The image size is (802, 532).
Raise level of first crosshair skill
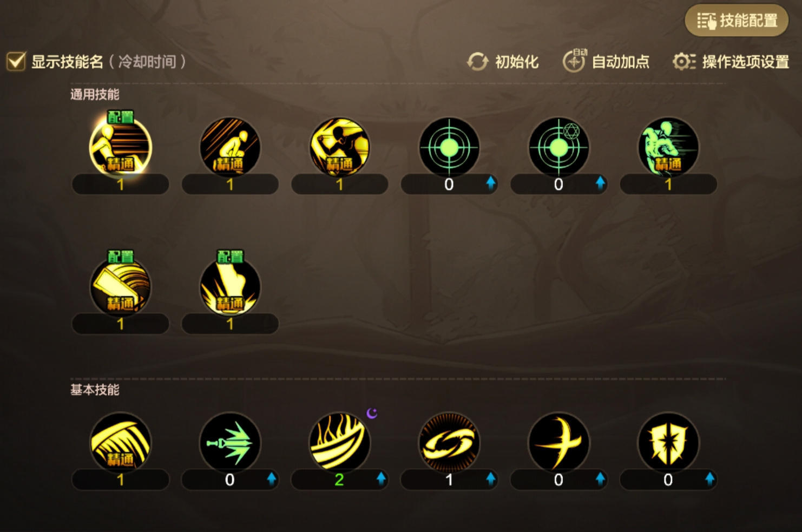(x=491, y=183)
